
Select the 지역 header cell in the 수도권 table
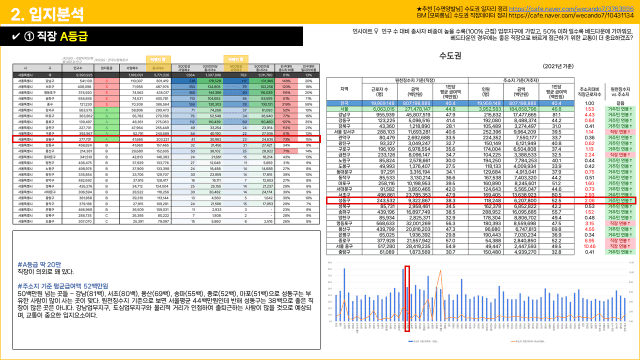(x=344, y=89)
